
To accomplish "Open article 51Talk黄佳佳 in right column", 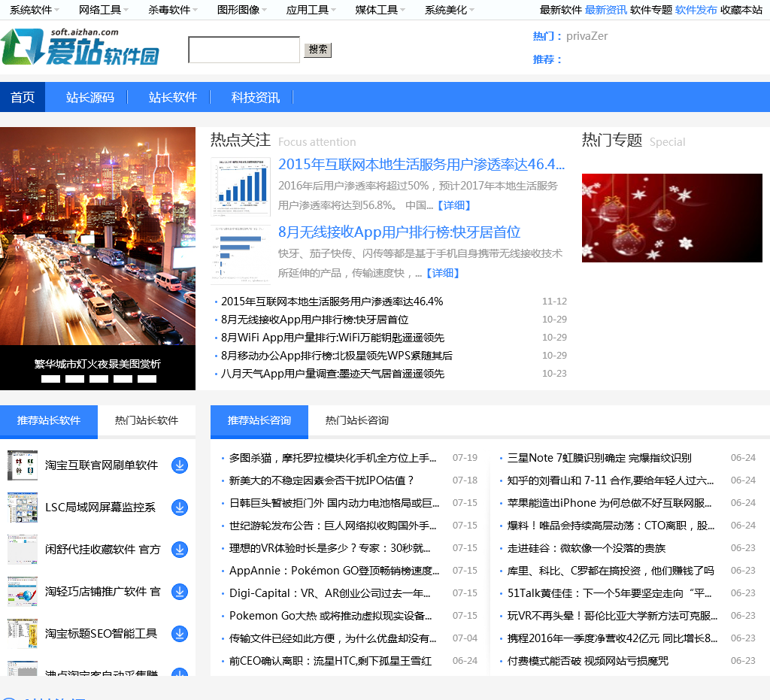I will pos(609,593).
